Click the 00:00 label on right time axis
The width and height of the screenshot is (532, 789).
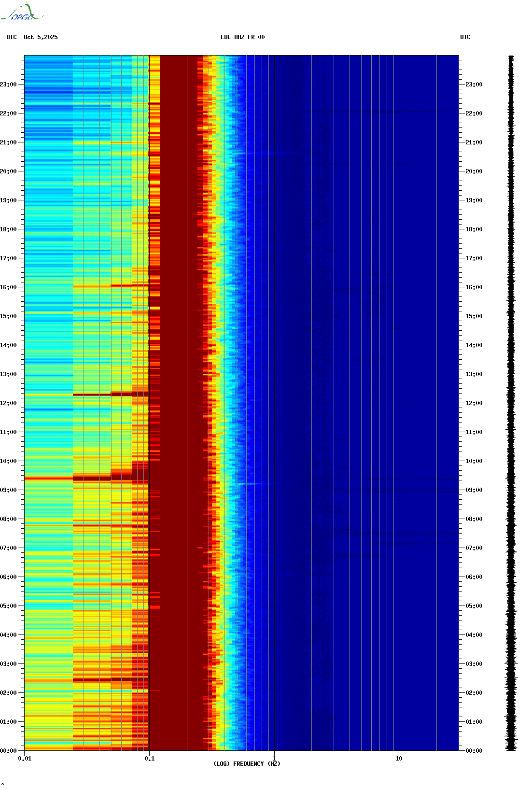474,751
